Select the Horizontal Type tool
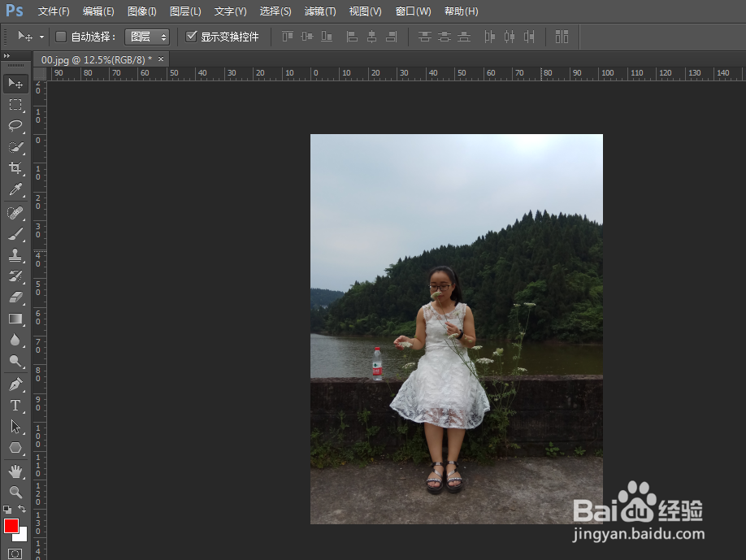Viewport: 746px width, 560px height. [15, 406]
